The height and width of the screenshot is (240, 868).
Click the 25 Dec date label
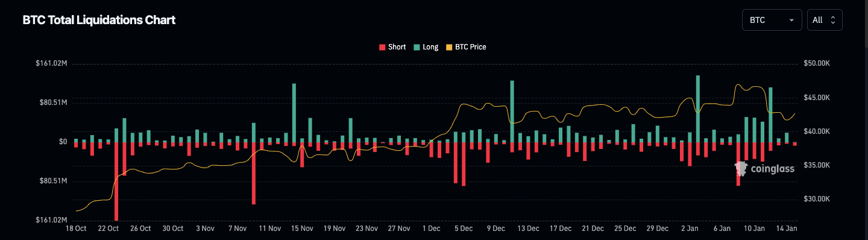(x=626, y=229)
